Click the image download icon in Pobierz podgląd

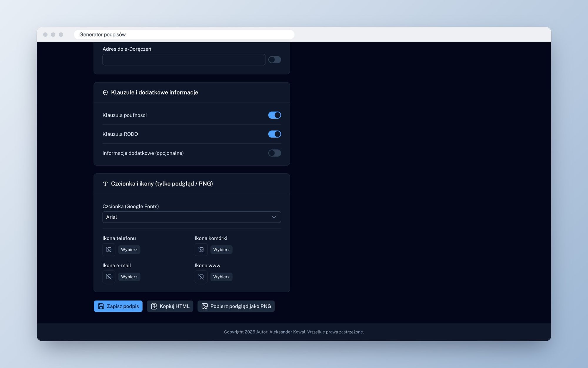coord(205,306)
